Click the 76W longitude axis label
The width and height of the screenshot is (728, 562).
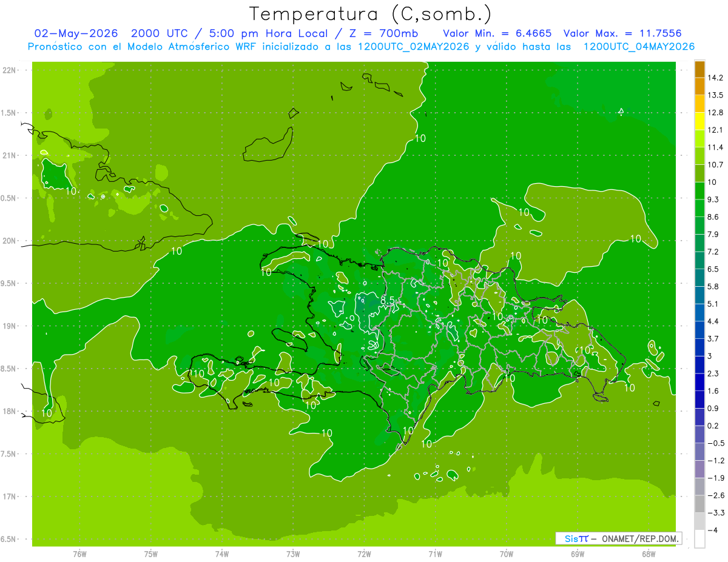coord(79,554)
